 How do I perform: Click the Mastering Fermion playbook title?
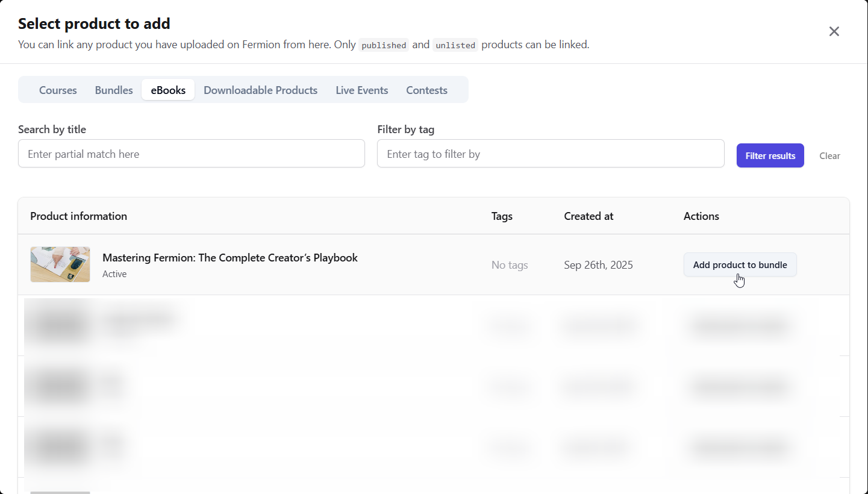coord(229,258)
